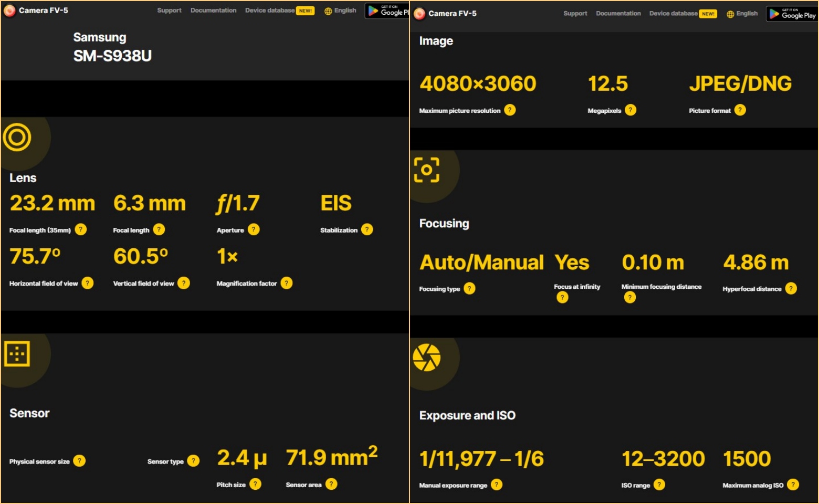Click Picture format help icon
819x504 pixels.
click(x=740, y=110)
